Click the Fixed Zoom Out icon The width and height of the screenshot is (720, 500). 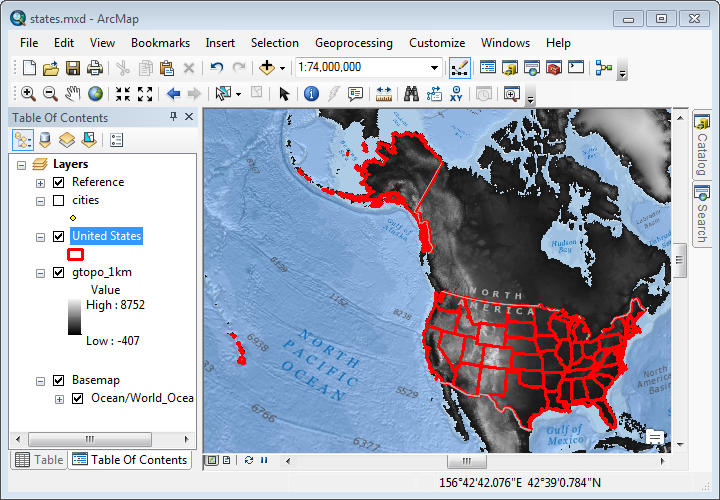pyautogui.click(x=145, y=94)
